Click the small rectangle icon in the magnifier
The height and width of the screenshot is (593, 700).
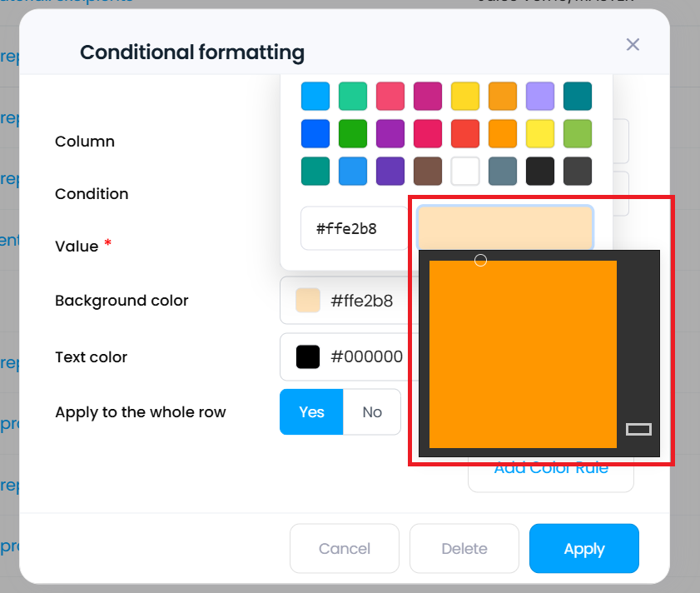[x=638, y=429]
